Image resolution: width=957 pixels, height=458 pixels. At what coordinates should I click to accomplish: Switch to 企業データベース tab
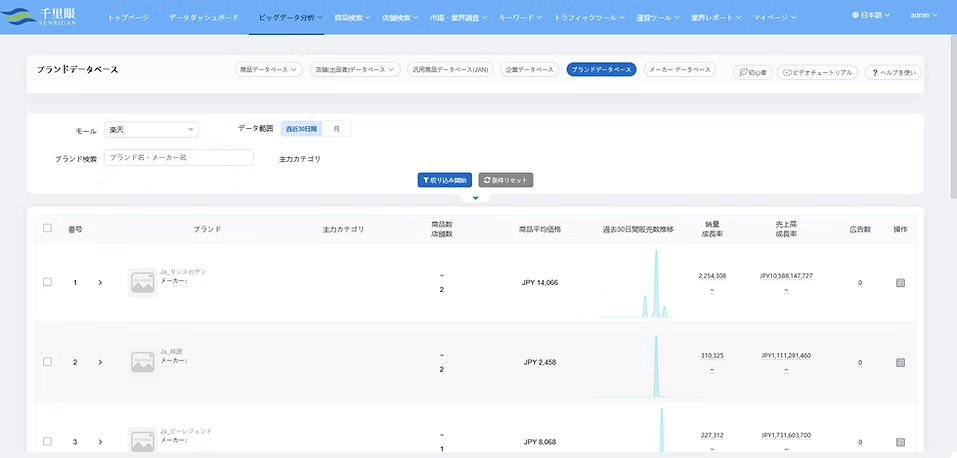coord(530,70)
